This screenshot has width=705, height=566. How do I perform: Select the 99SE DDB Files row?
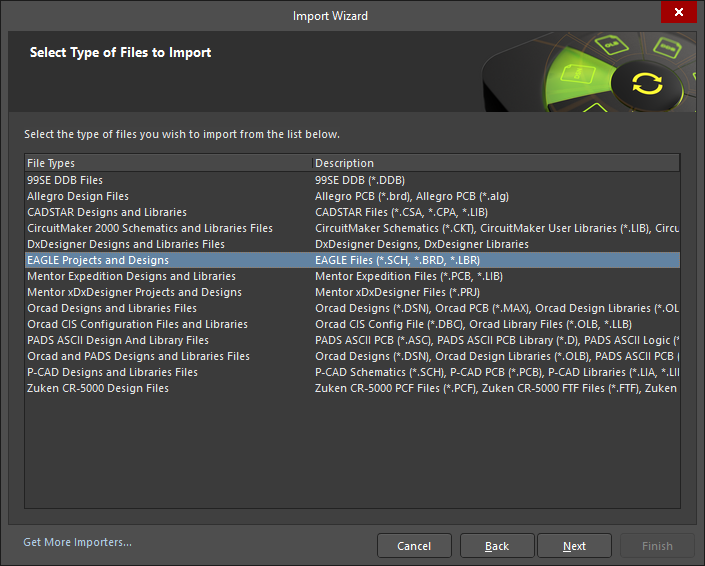[x=352, y=180]
